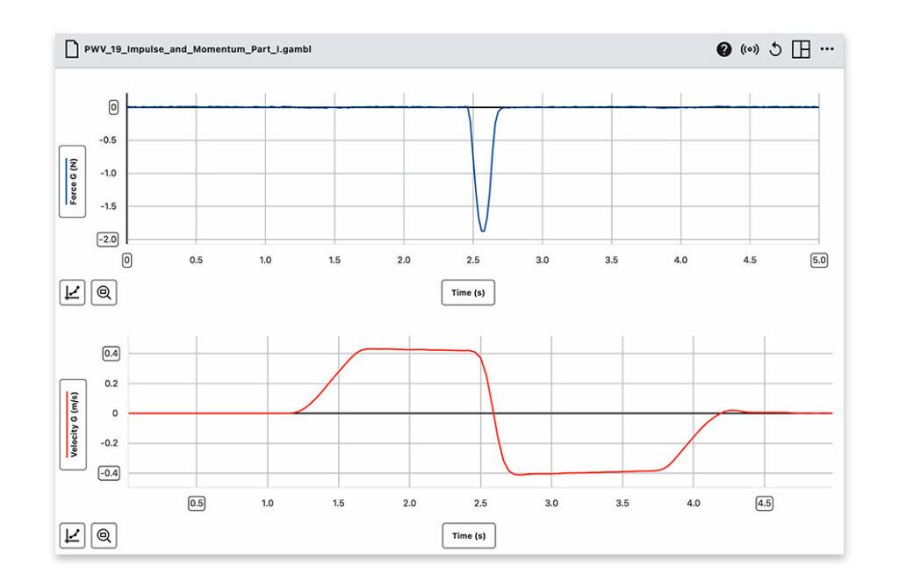Open the three-dot more options menu
The height and width of the screenshot is (588, 899).
pos(827,49)
